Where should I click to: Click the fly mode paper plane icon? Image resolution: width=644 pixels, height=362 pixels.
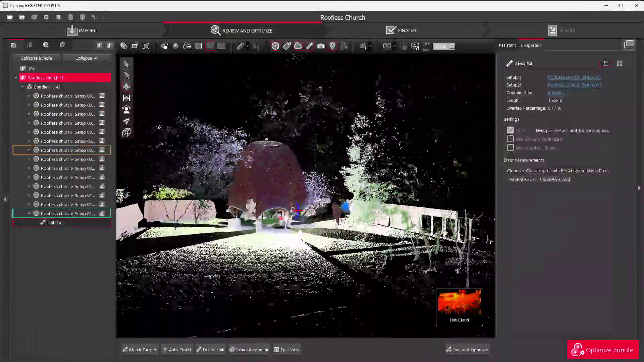[x=126, y=121]
